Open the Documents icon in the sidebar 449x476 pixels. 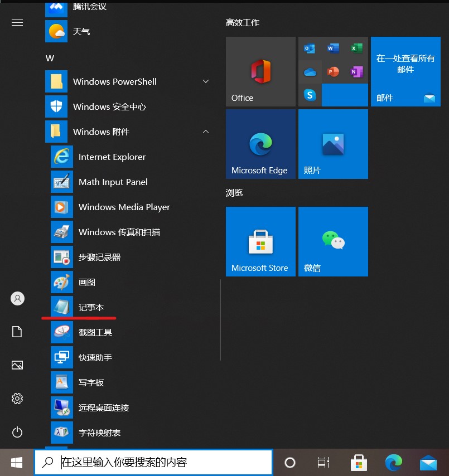pos(17,332)
